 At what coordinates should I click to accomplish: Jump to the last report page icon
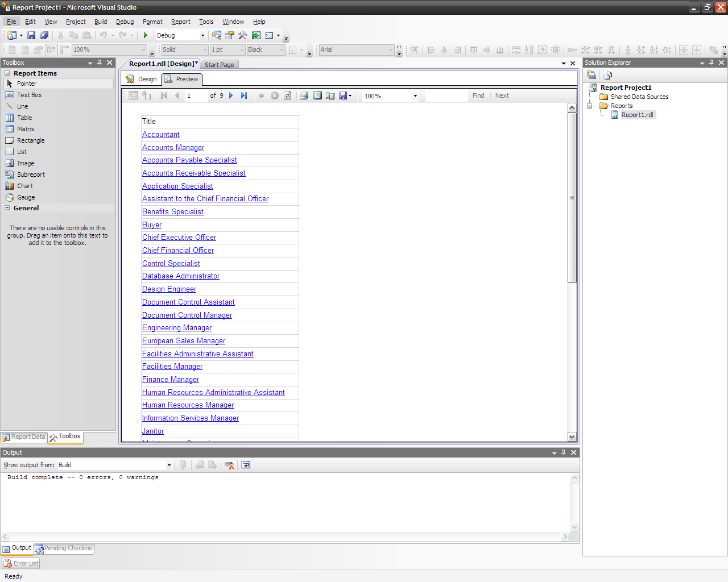click(244, 95)
